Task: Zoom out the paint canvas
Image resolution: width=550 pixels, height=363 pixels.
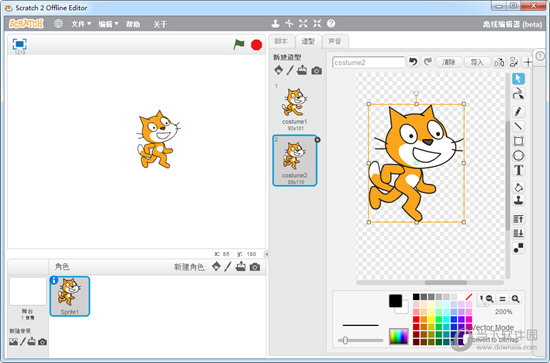Action: coord(490,299)
